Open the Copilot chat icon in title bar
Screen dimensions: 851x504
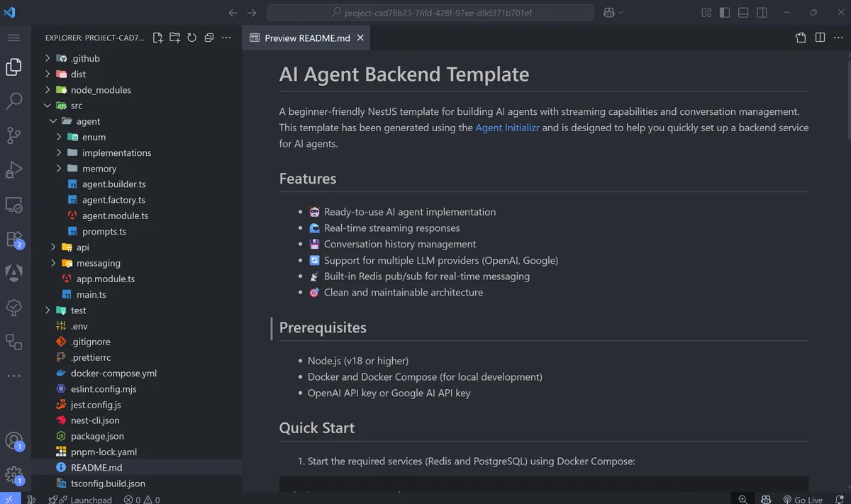tap(608, 13)
